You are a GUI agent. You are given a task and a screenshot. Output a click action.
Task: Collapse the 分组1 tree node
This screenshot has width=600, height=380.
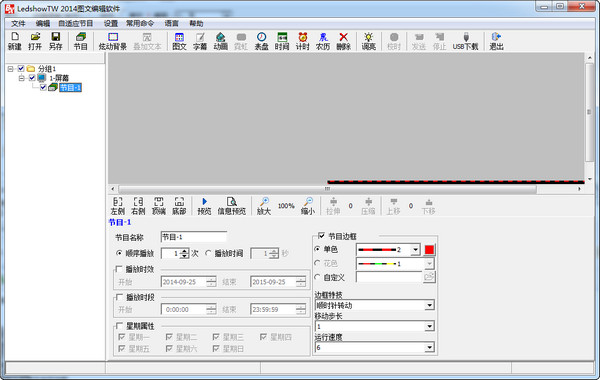pos(10,69)
